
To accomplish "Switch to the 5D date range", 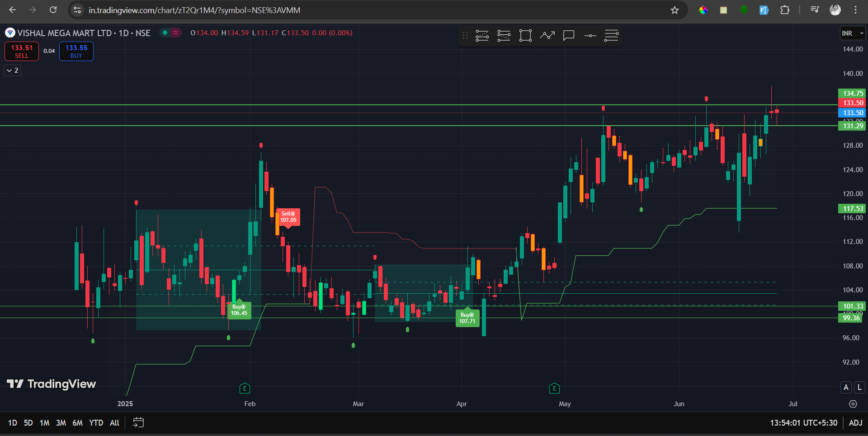I will click(28, 423).
